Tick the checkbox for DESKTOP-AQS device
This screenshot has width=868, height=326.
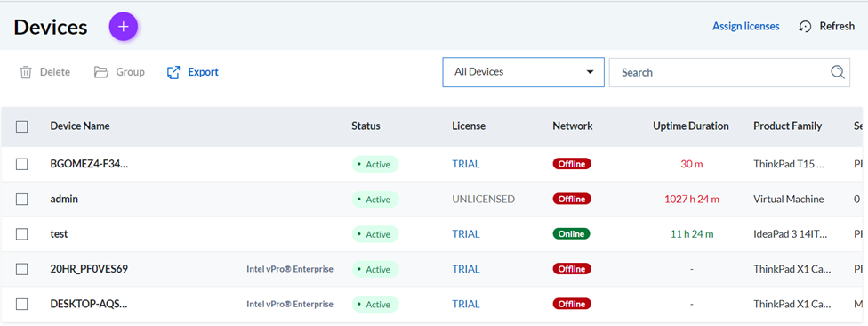[21, 305]
